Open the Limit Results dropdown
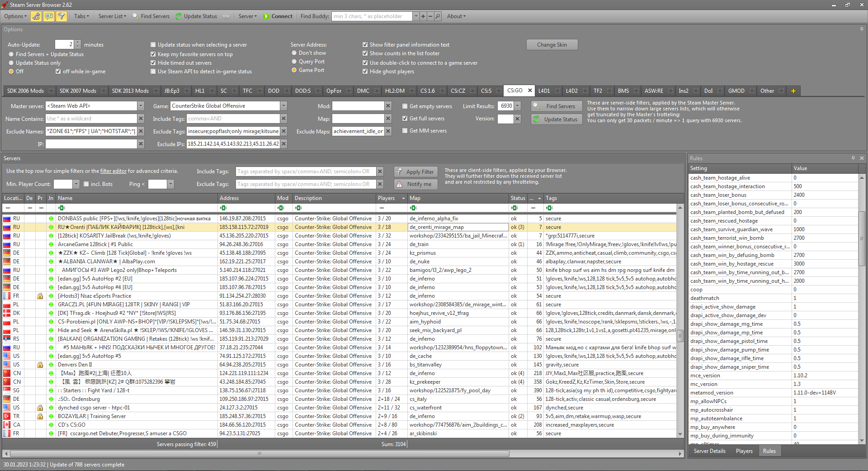The image size is (868, 471). tap(518, 106)
